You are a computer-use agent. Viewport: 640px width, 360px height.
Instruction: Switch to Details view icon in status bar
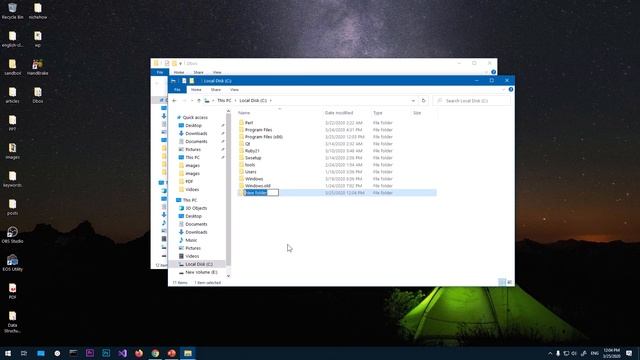click(x=502, y=282)
